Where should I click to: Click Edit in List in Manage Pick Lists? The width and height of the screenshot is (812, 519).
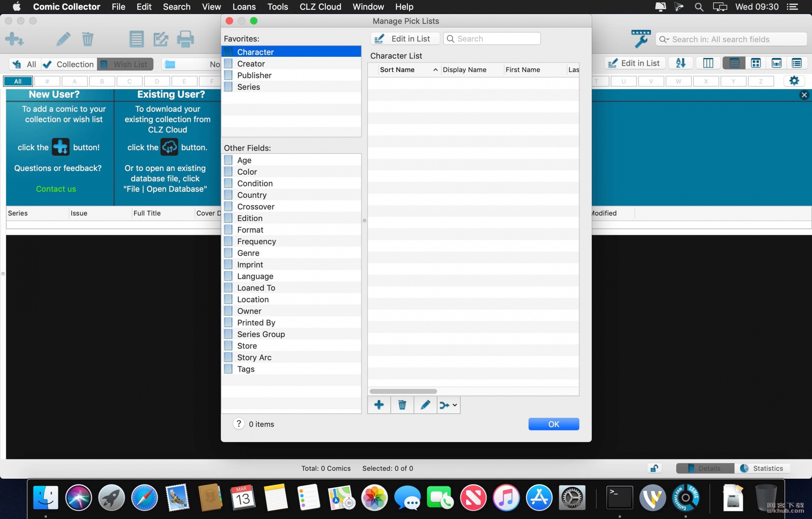[x=405, y=38]
